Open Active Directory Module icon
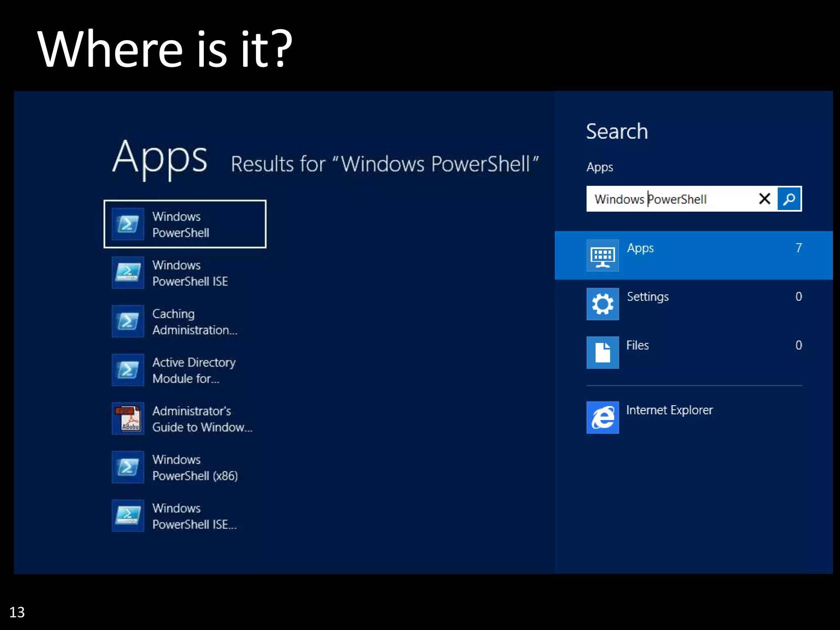This screenshot has height=630, width=840. point(128,370)
